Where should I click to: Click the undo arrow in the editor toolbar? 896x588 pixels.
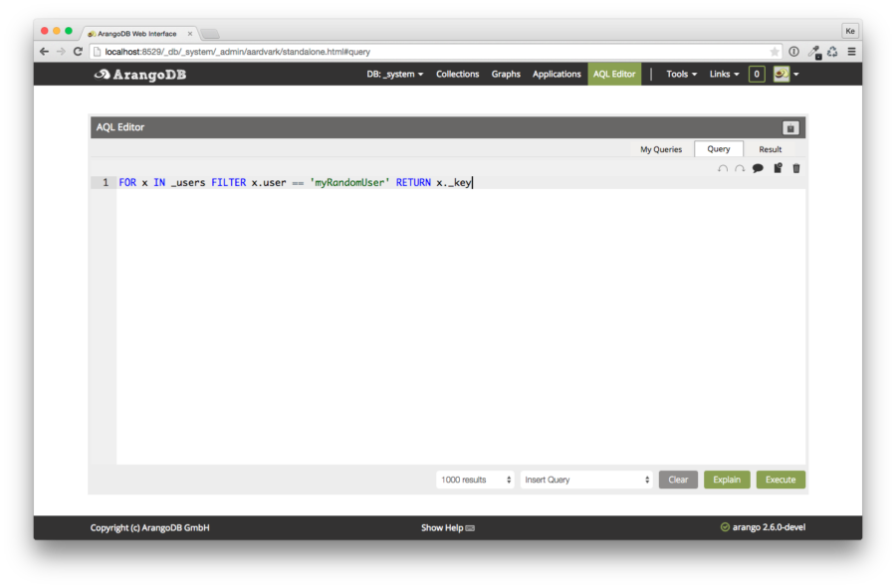click(723, 168)
